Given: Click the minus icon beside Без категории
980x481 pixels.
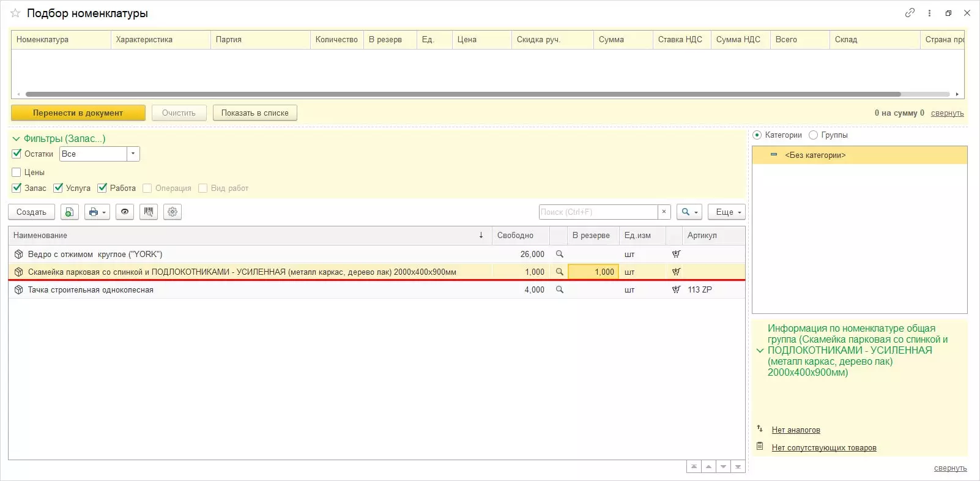Looking at the screenshot, I should click(x=774, y=155).
